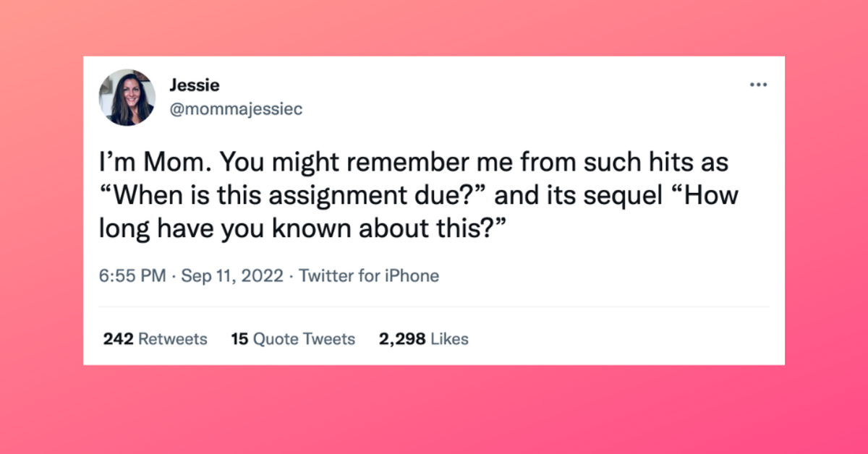Screen dimensions: 868x454
Task: Click the @mommajessiec handle
Action: click(x=235, y=109)
